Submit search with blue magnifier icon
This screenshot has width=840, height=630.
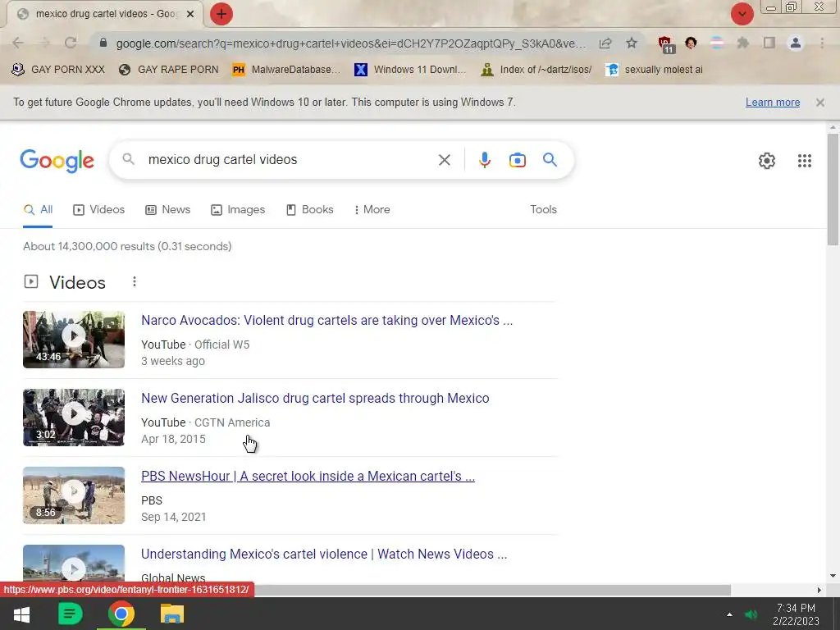(x=550, y=160)
